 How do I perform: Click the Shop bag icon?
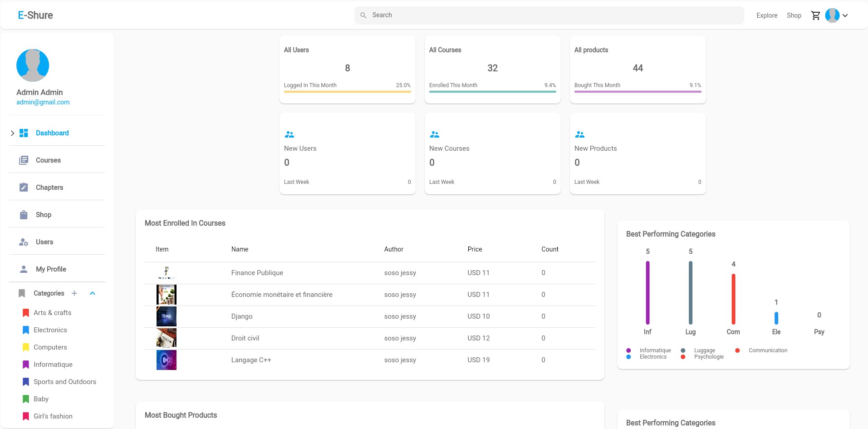point(24,215)
